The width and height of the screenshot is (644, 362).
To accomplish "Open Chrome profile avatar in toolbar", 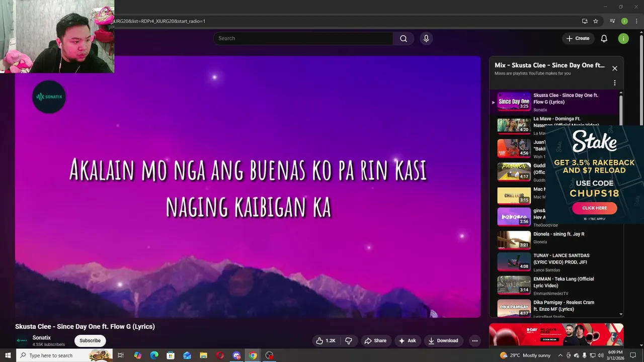I will (624, 21).
